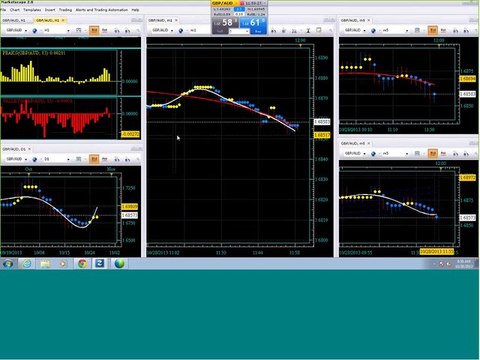Open Internet Explorer from the taskbar
Screen dimensions: 480x360
(27, 264)
